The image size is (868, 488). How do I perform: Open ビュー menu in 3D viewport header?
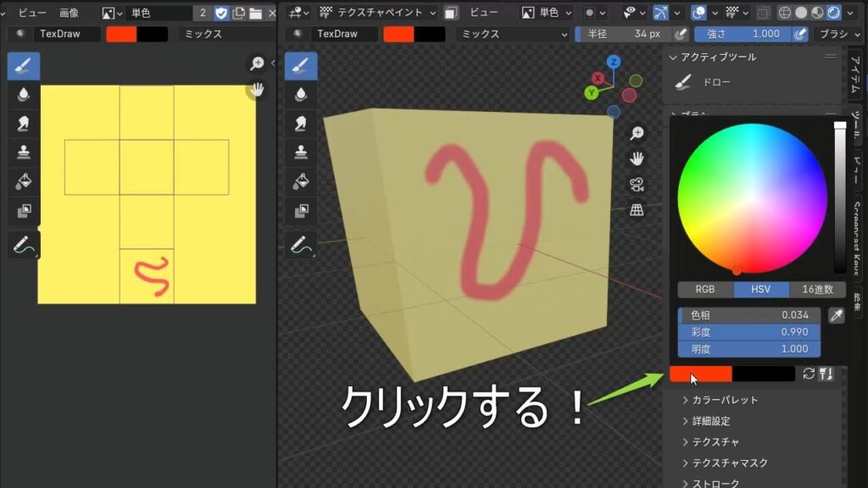[484, 12]
